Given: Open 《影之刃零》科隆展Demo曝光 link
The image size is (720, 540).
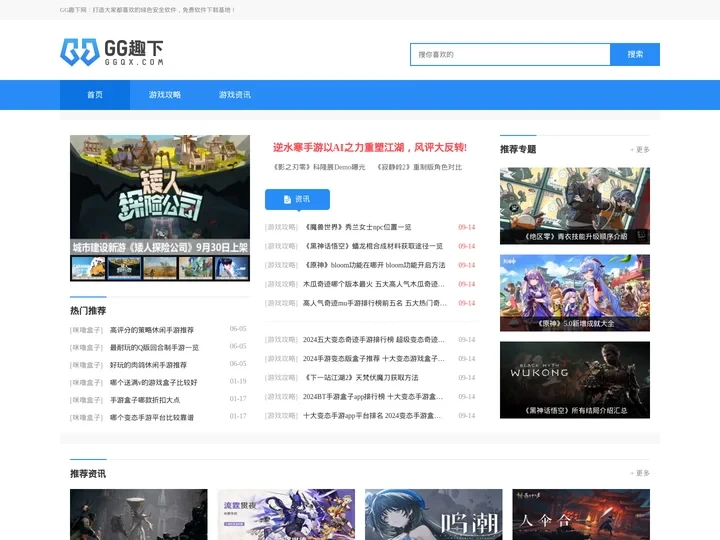Looking at the screenshot, I should coord(319,167).
